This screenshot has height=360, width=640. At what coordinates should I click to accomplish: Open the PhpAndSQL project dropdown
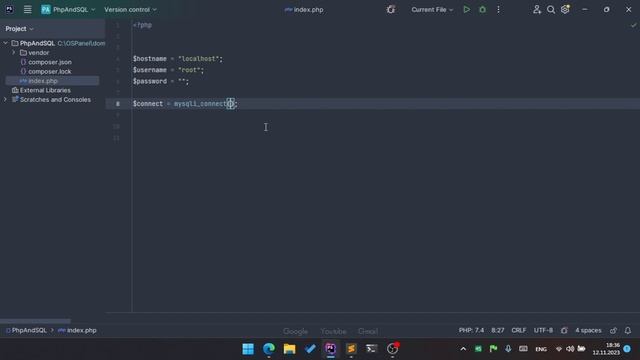tap(68, 9)
